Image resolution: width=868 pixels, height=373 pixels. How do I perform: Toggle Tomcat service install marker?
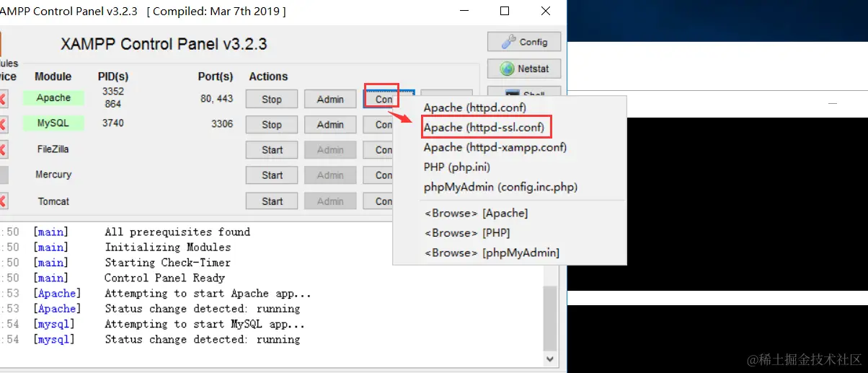click(x=4, y=201)
